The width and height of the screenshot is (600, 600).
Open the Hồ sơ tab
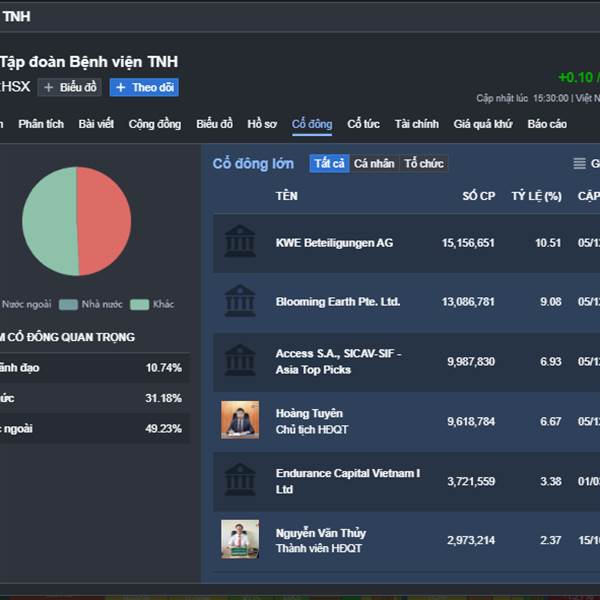tap(262, 124)
